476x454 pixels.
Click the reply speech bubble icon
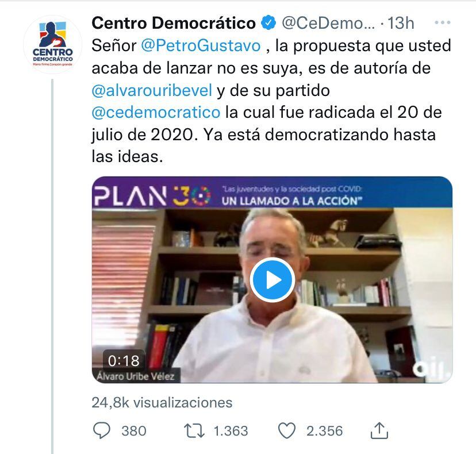[x=102, y=430]
